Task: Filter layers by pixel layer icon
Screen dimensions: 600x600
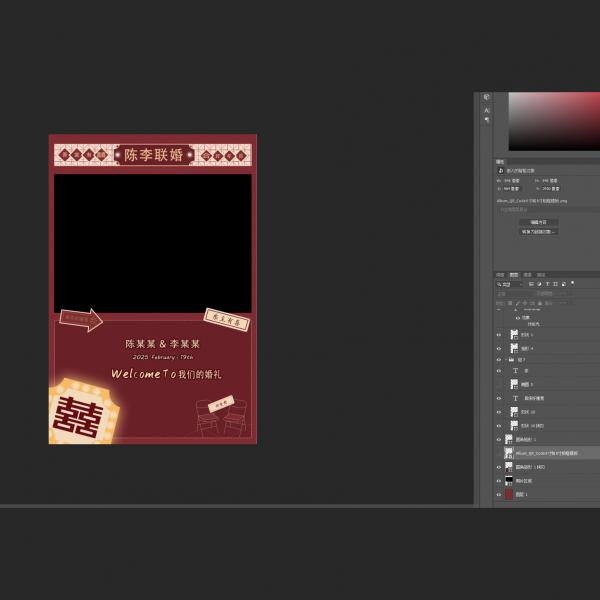Action: (531, 284)
